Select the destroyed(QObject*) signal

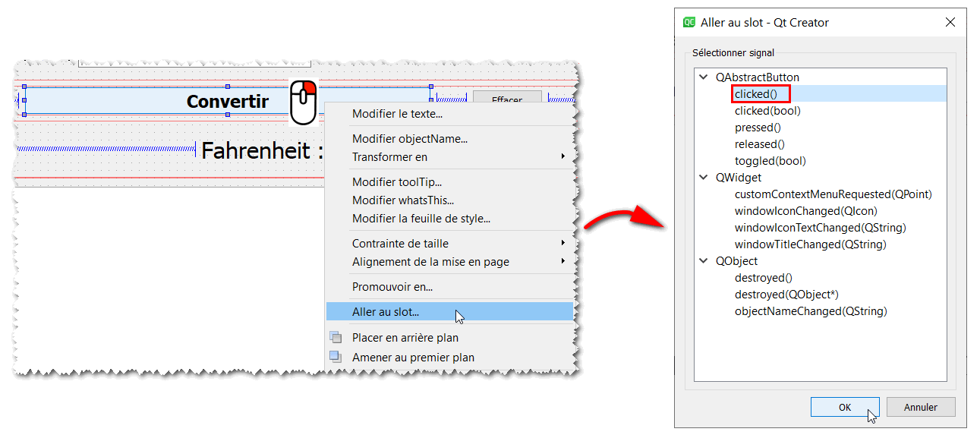point(786,295)
